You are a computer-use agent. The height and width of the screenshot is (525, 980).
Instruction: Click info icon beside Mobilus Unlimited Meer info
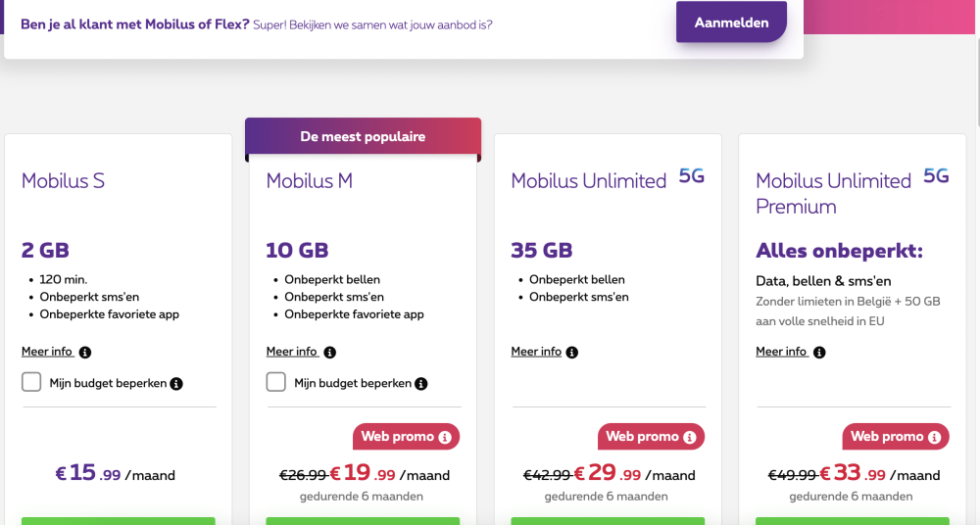pyautogui.click(x=572, y=353)
